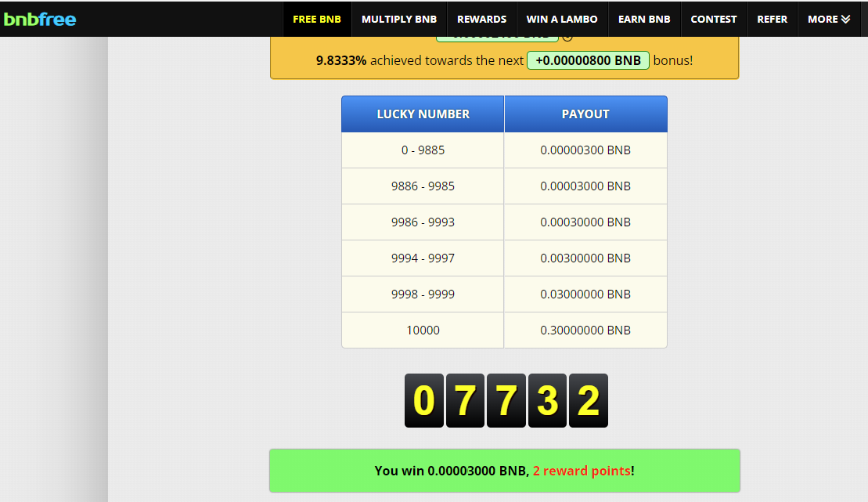
Task: Click the last digit tile showing 2
Action: tap(588, 400)
